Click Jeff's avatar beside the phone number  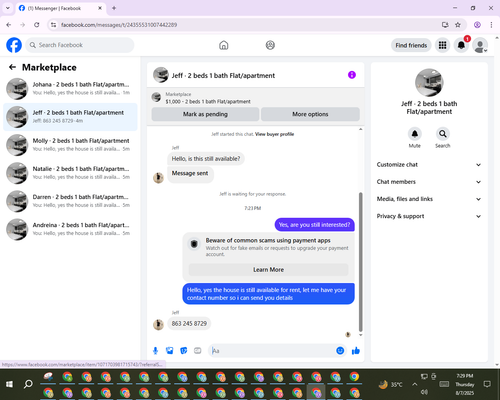click(x=158, y=324)
